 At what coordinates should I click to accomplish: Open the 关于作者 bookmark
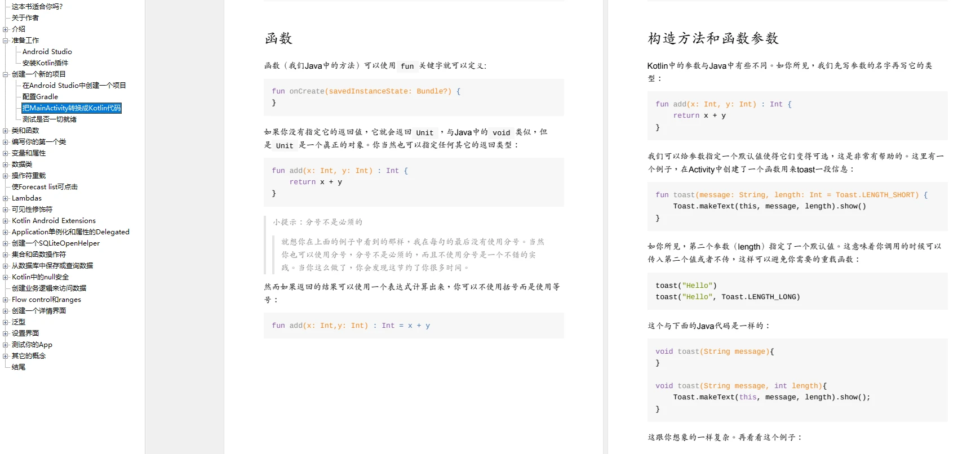coord(25,18)
